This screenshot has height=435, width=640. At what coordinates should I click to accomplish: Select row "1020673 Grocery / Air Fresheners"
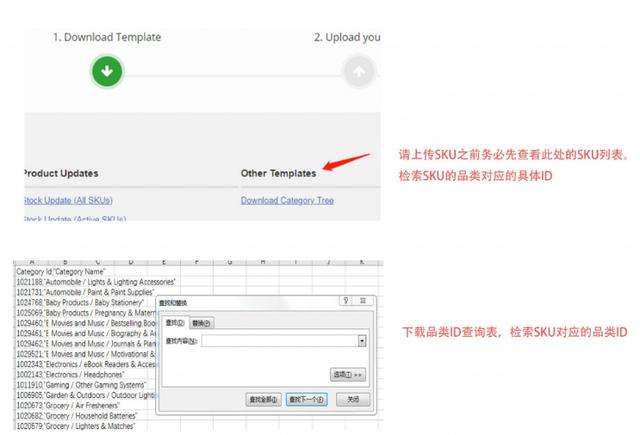68,405
